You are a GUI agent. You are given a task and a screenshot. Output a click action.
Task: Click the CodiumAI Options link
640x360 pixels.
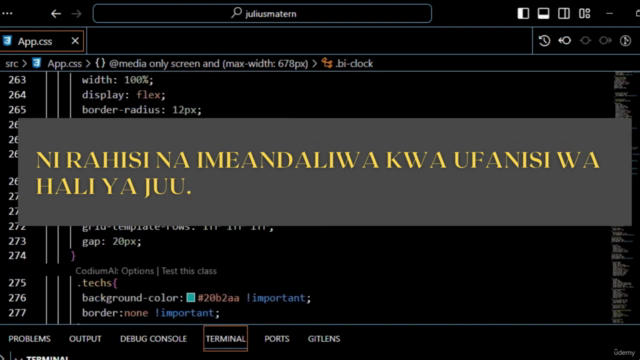(x=115, y=271)
